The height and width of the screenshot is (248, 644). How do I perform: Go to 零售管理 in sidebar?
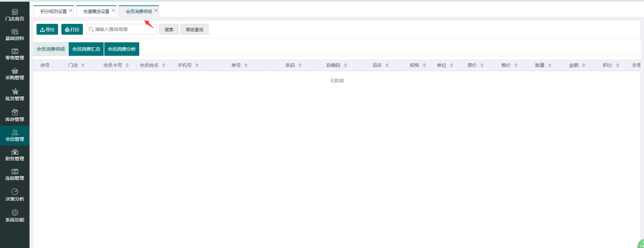click(x=15, y=54)
